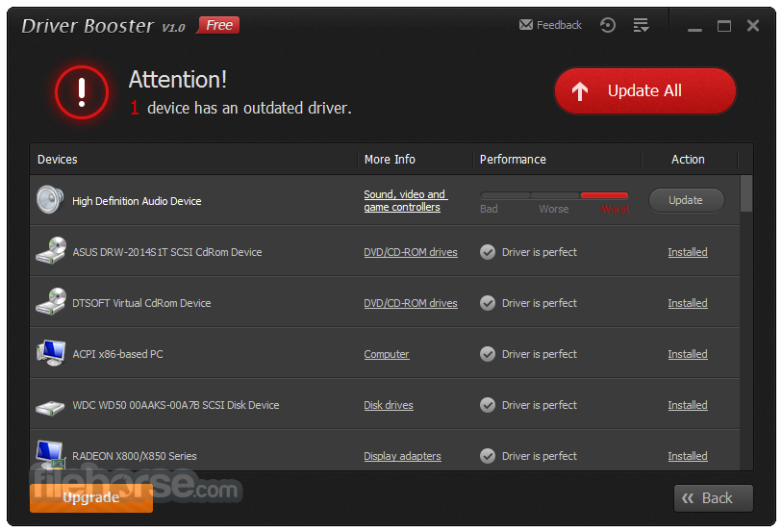The height and width of the screenshot is (532, 782).
Task: Select ACPI x86-based PC text
Action: 117,354
